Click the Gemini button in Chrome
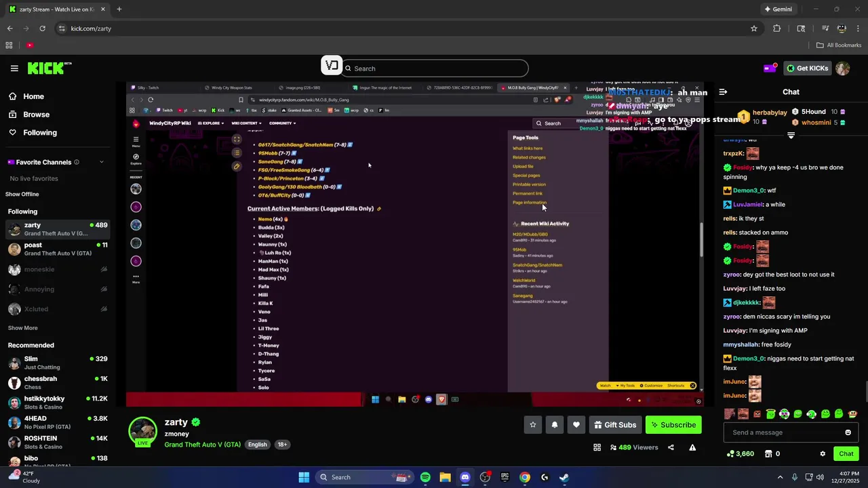868x488 pixels. 778,9
